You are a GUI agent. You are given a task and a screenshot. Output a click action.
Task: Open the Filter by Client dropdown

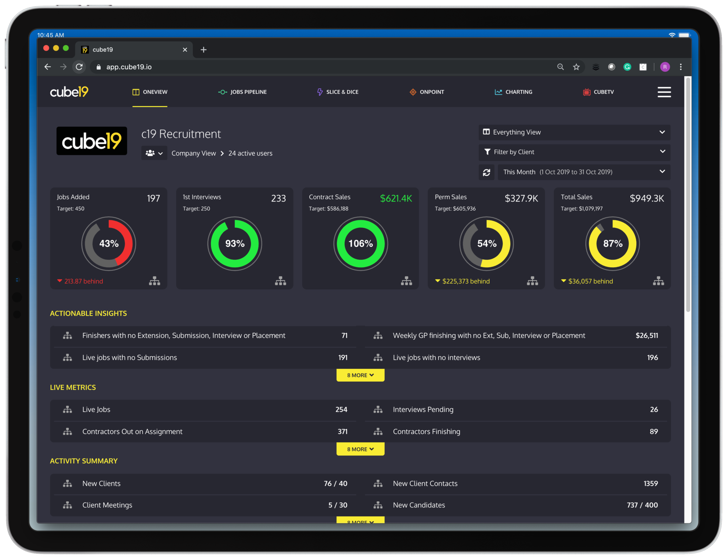coord(574,152)
